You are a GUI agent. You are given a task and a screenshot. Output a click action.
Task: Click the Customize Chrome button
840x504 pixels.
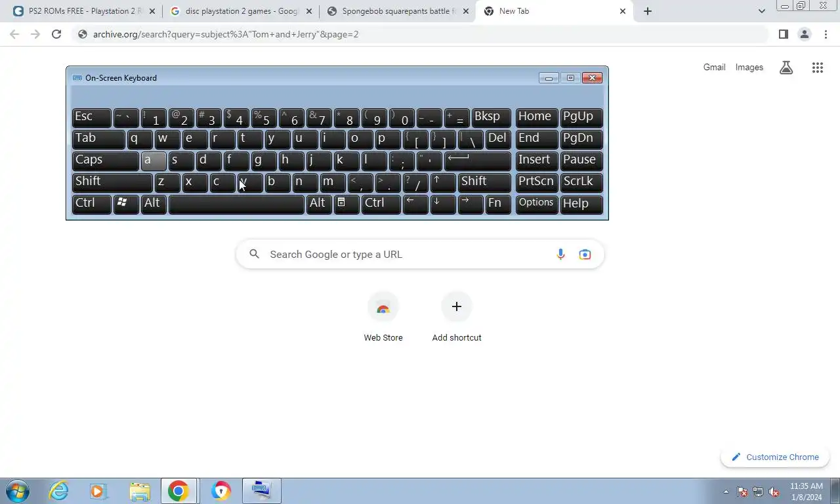tap(775, 457)
